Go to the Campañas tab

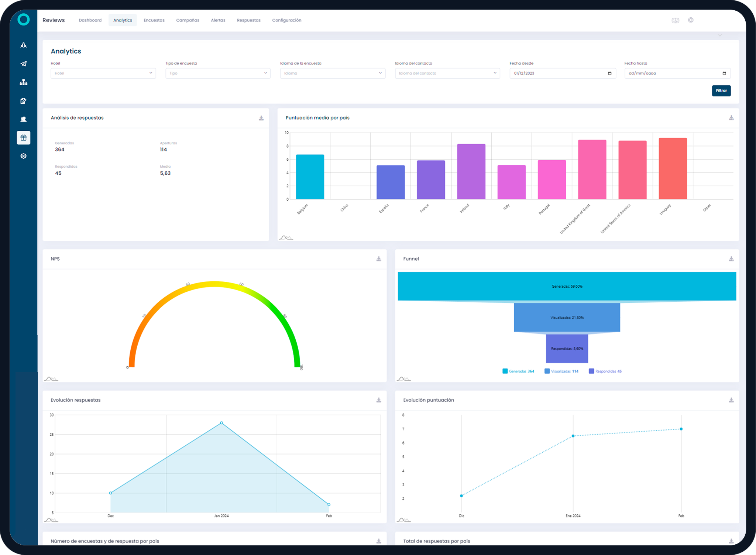188,20
